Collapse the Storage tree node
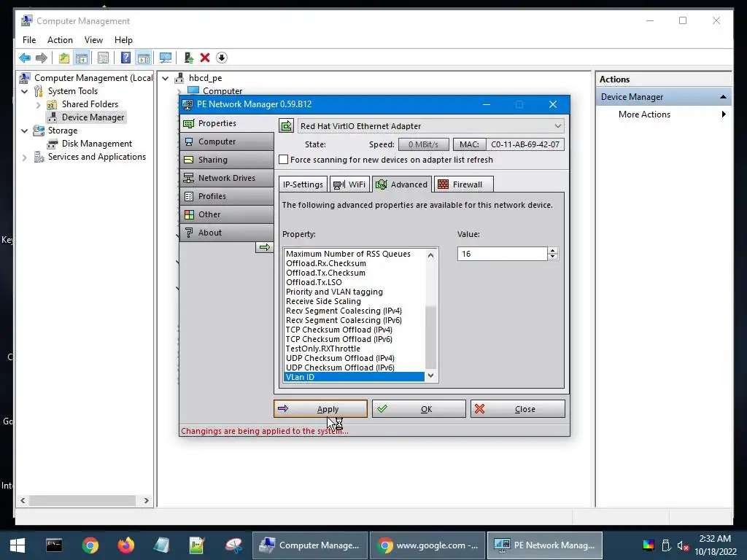 click(25, 131)
